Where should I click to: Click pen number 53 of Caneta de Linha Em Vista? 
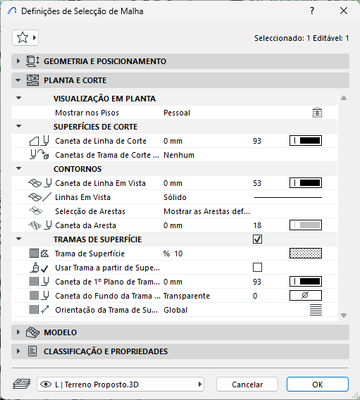tap(257, 183)
